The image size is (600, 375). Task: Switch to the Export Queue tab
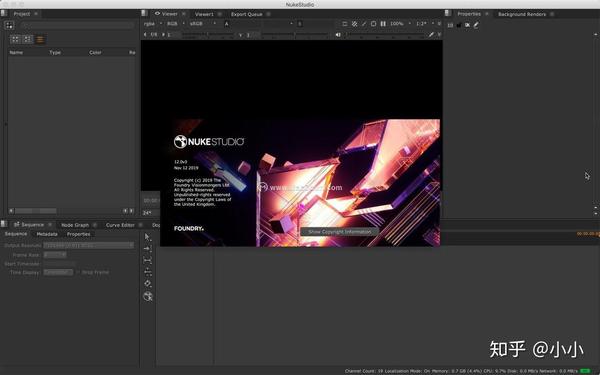(x=246, y=14)
